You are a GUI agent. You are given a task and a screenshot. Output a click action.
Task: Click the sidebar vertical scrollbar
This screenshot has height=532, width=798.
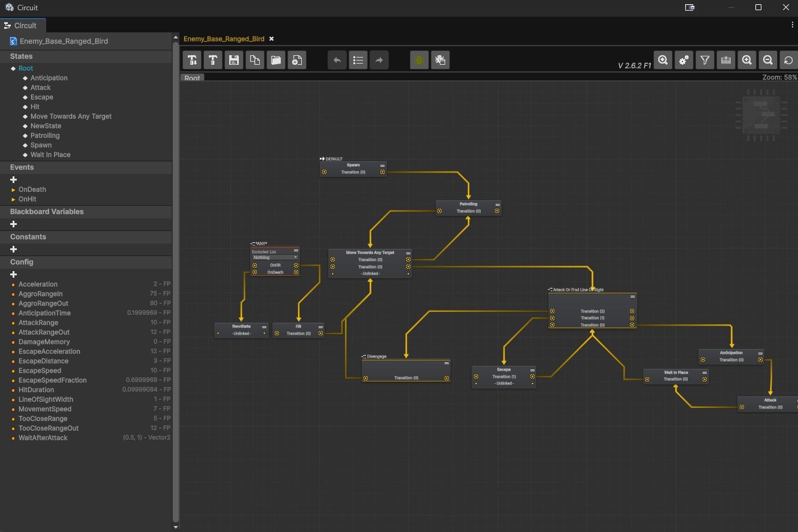pos(176,282)
